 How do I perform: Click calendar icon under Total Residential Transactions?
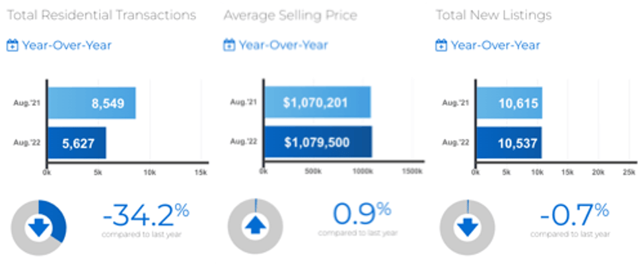point(13,45)
